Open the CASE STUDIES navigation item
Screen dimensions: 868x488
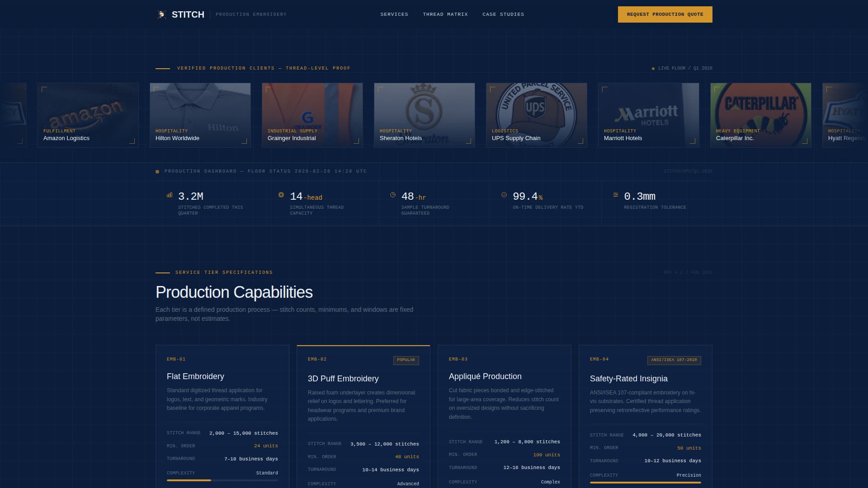pos(503,14)
